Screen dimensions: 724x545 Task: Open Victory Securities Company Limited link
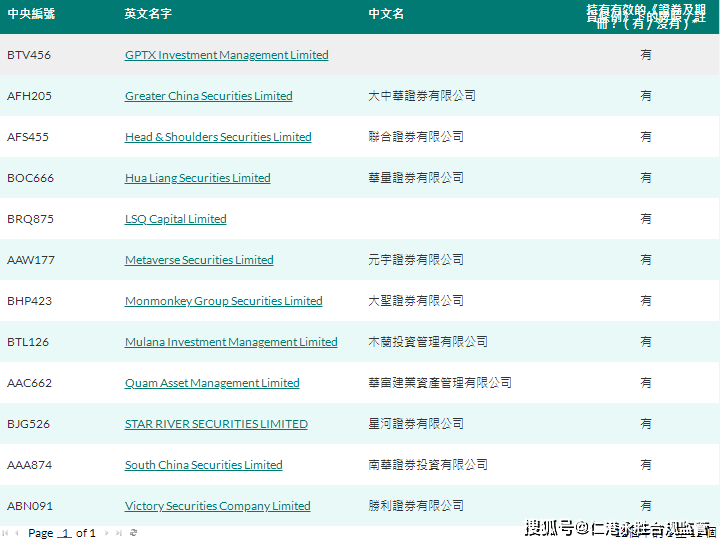coord(217,506)
